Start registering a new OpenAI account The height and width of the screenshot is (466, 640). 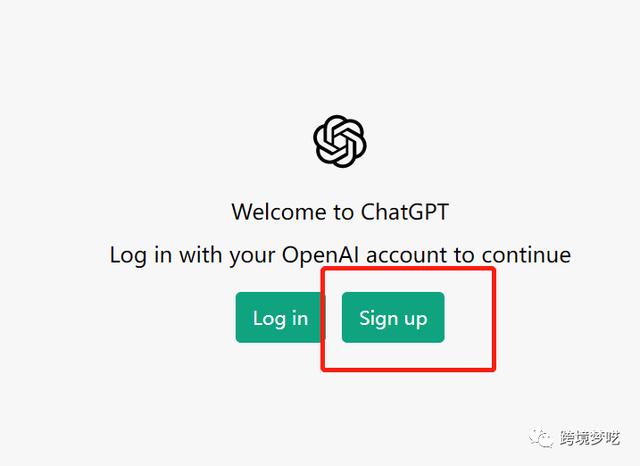393,317
